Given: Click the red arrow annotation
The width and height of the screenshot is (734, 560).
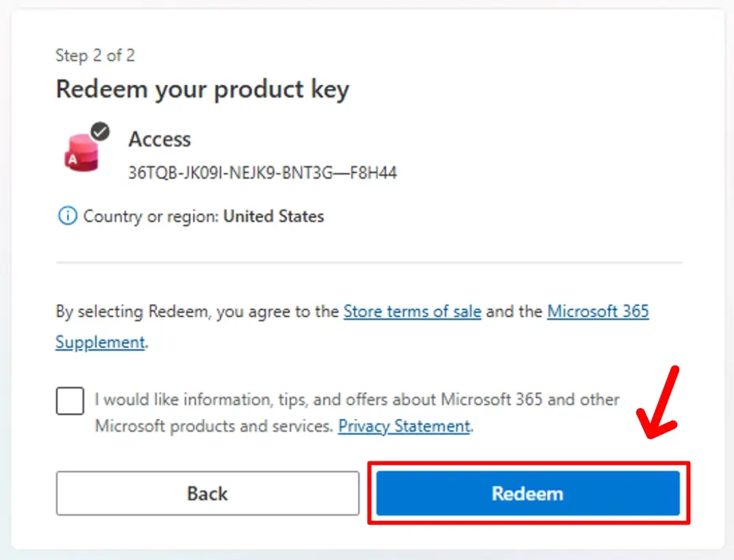Looking at the screenshot, I should tap(657, 403).
